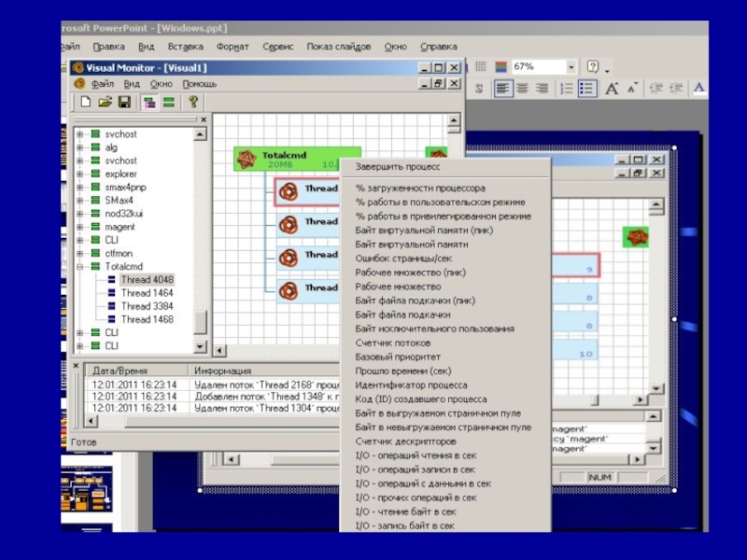The height and width of the screenshot is (560, 747).
Task: Click the font color A icon
Action: 698,88
